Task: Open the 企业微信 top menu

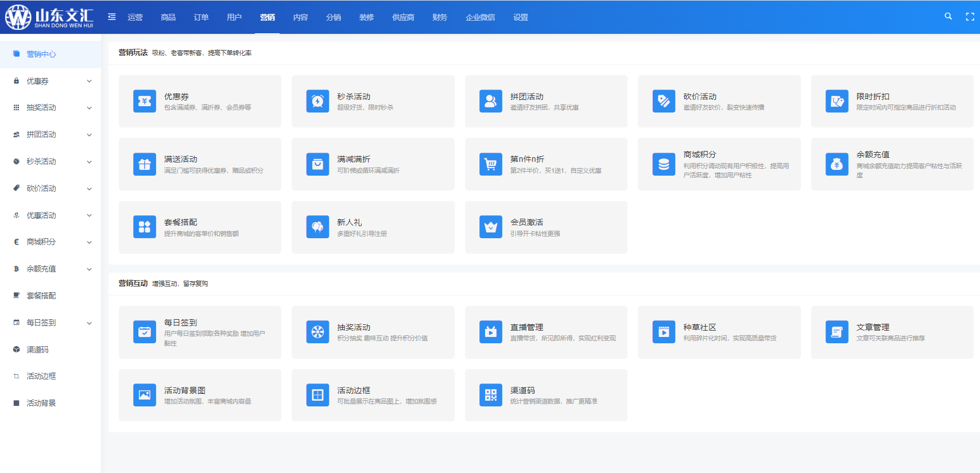Action: 481,17
